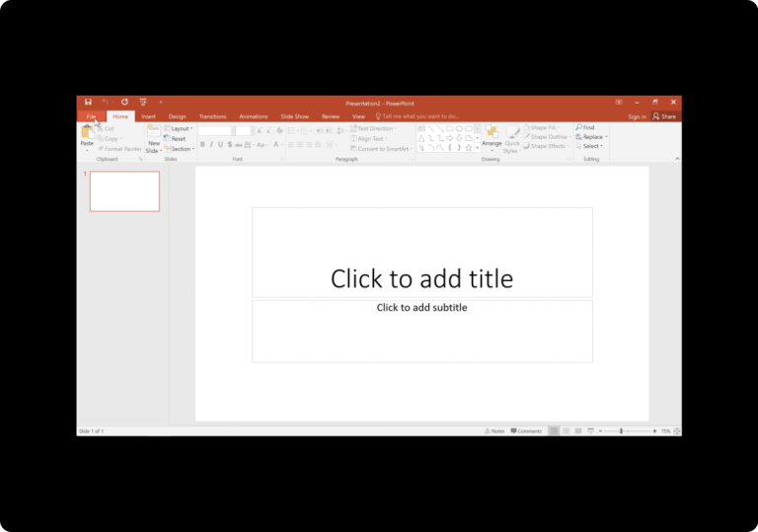The height and width of the screenshot is (532, 758).
Task: Click Increase List Level icon
Action: click(329, 131)
